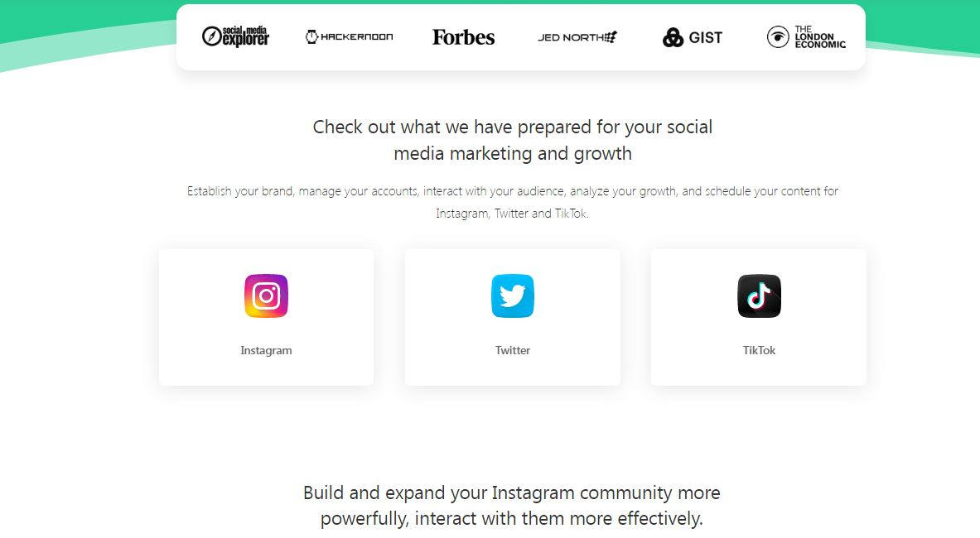Open the Social Media Explorer logo
This screenshot has width=980, height=538.
click(x=235, y=36)
